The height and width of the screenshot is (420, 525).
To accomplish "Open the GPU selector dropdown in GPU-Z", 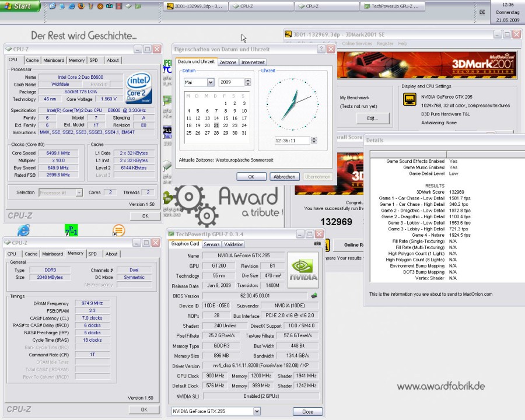I will pyautogui.click(x=257, y=411).
